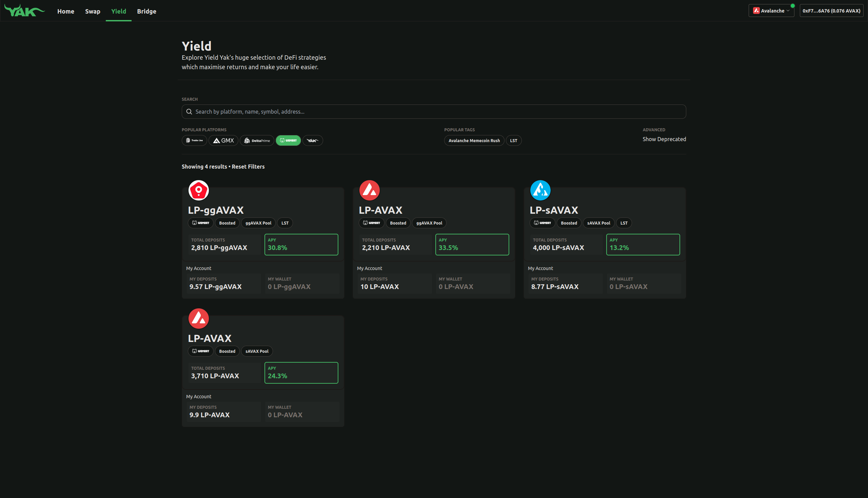Go to the Swap tab
This screenshot has height=498, width=868.
tap(93, 11)
